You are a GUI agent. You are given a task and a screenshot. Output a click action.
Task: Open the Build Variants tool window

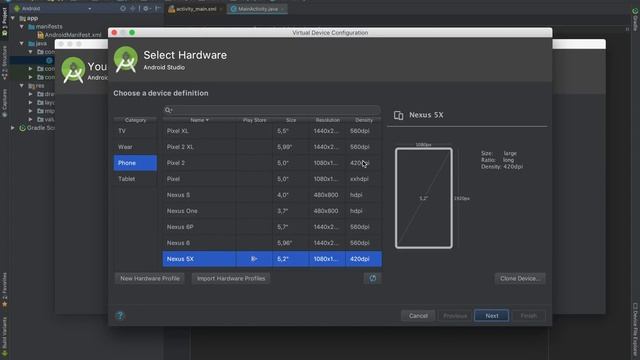click(4, 337)
